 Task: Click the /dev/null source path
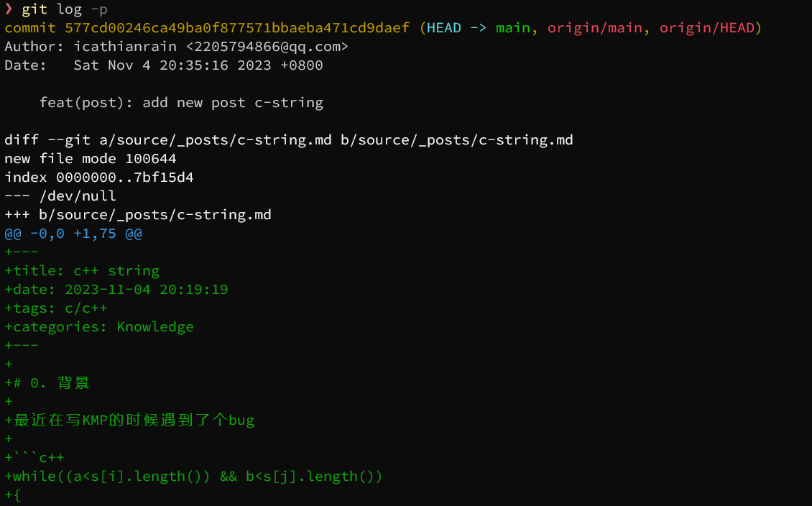77,196
